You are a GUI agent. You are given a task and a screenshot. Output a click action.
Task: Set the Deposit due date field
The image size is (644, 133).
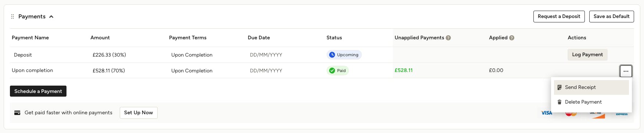click(x=266, y=55)
